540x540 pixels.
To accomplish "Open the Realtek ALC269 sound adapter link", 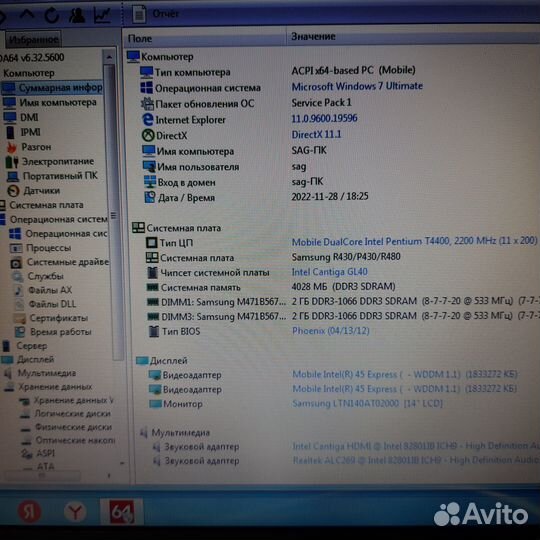I will (415, 460).
